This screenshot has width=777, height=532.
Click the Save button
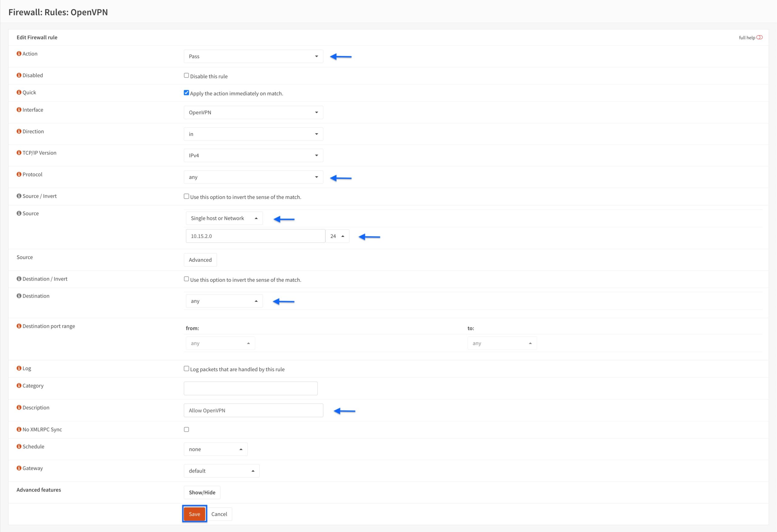click(194, 514)
